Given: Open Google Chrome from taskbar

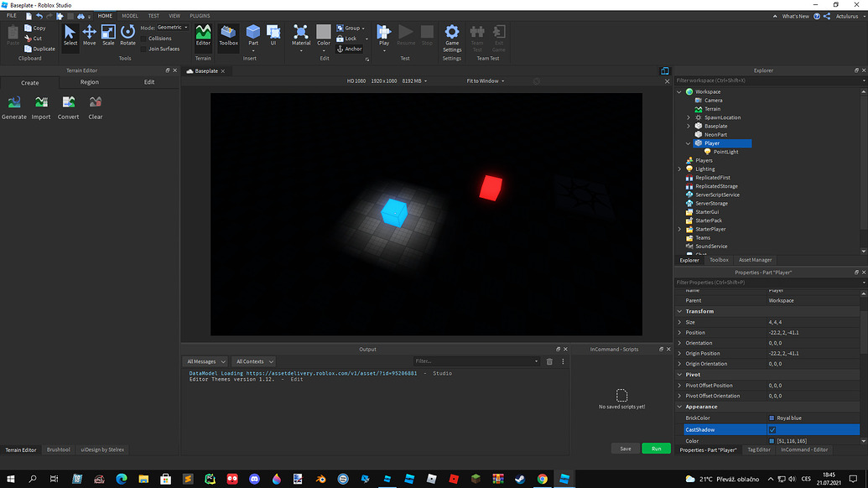Looking at the screenshot, I should [542, 479].
